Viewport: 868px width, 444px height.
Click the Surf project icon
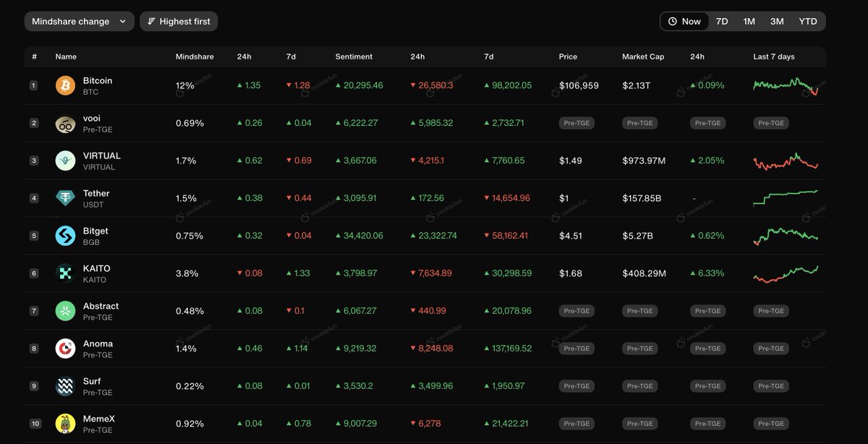coord(65,386)
